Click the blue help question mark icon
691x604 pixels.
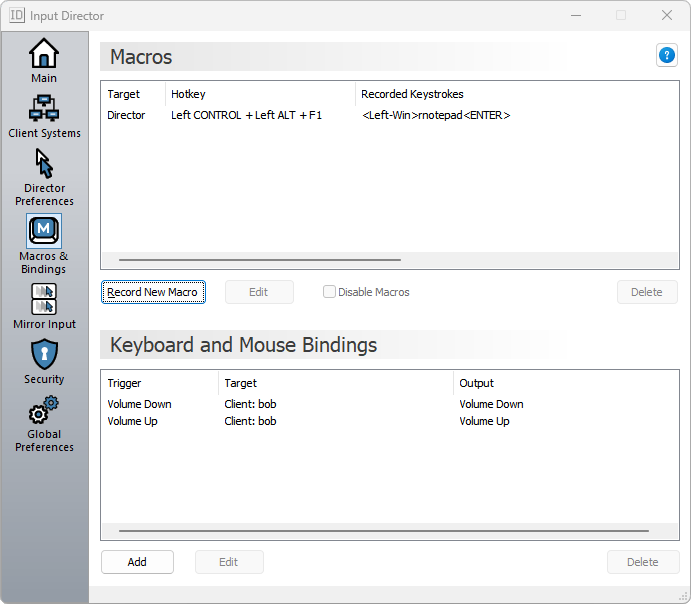[666, 56]
